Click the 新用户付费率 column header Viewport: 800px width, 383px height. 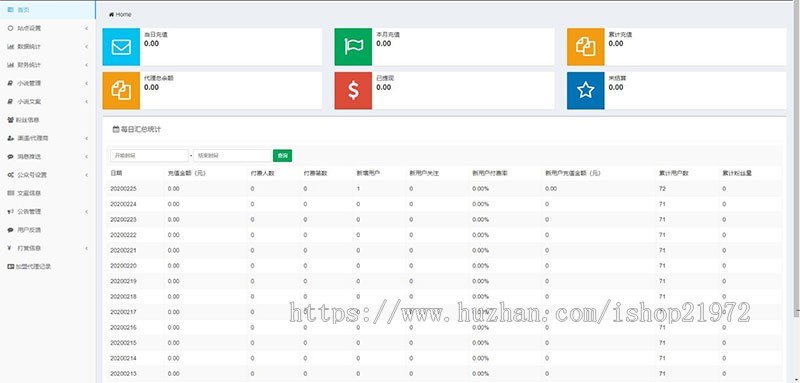(490, 173)
